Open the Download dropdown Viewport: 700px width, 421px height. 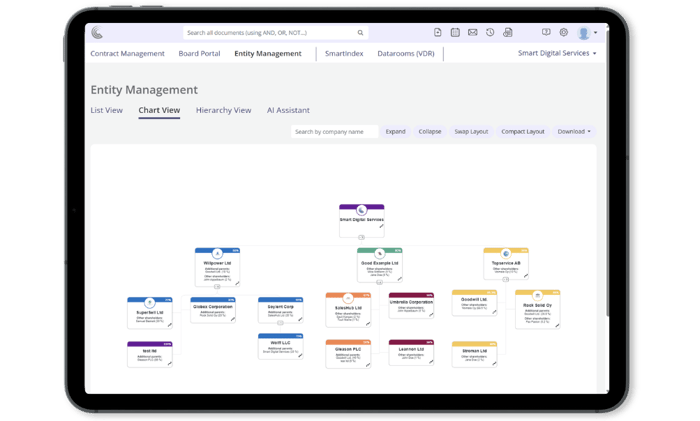[574, 131]
